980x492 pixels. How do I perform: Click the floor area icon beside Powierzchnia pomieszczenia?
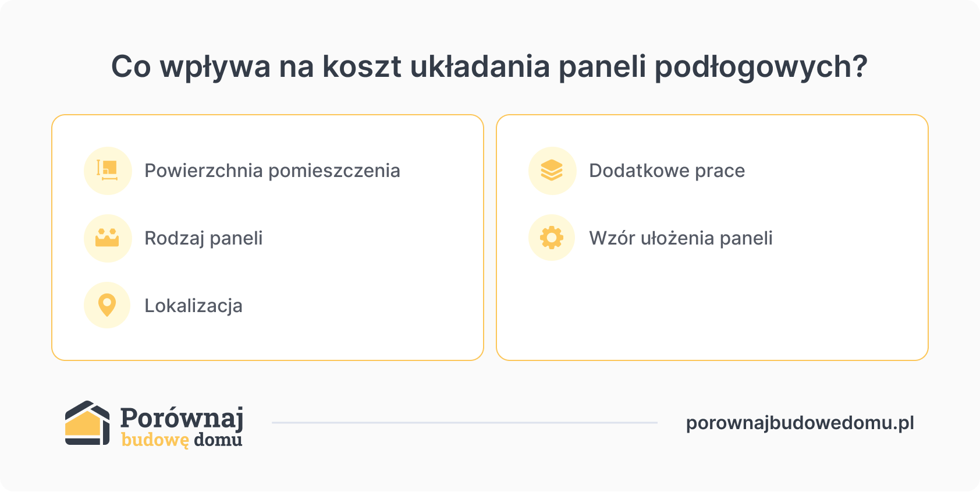(107, 171)
